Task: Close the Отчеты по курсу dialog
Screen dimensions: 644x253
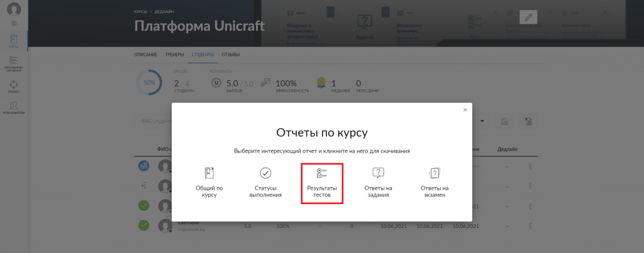Action: coord(465,110)
